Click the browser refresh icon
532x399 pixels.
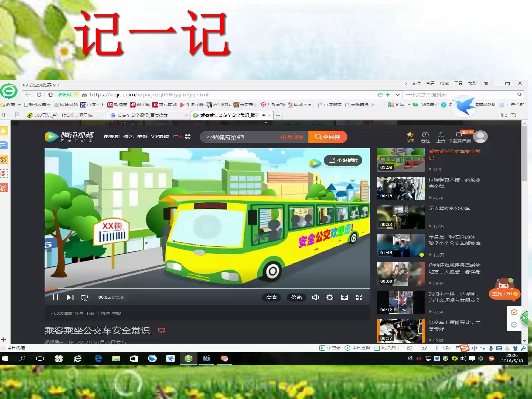coord(39,95)
